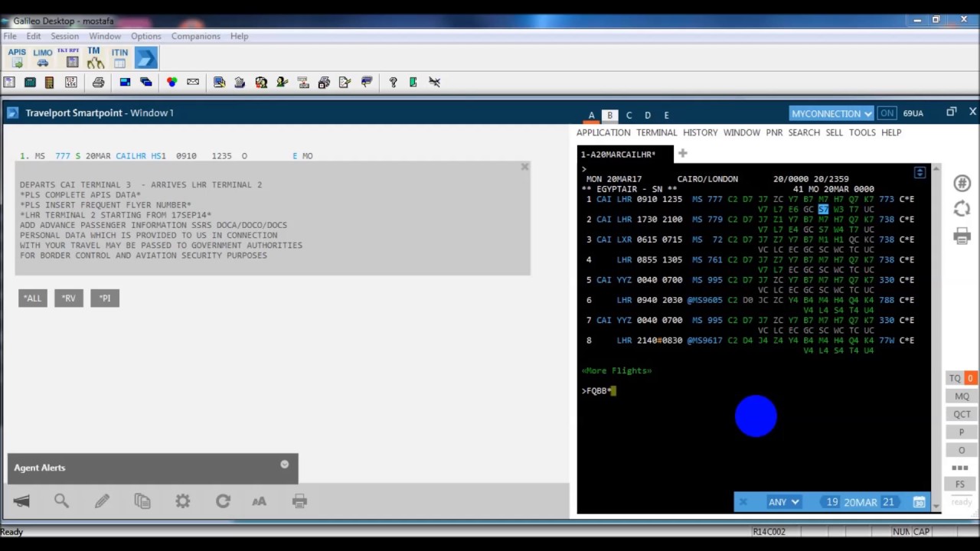Click the AA font size icon
Screen dimensions: 980x551
[259, 501]
